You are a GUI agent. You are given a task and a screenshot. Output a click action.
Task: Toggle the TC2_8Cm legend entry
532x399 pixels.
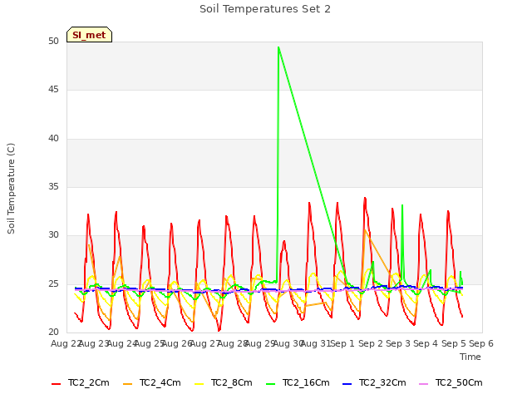pyautogui.click(x=224, y=383)
